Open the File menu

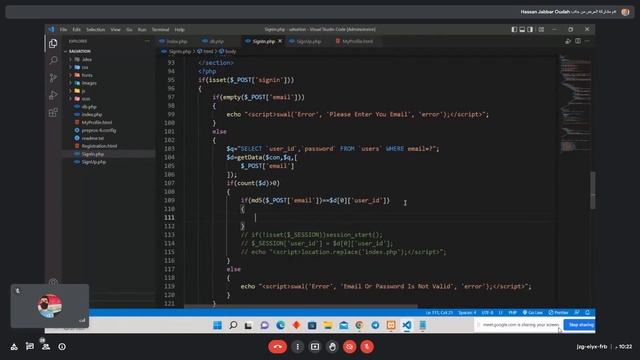click(64, 30)
